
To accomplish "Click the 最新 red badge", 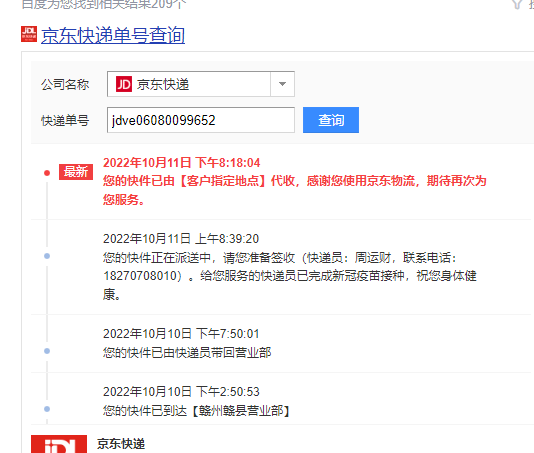I will pyautogui.click(x=76, y=172).
